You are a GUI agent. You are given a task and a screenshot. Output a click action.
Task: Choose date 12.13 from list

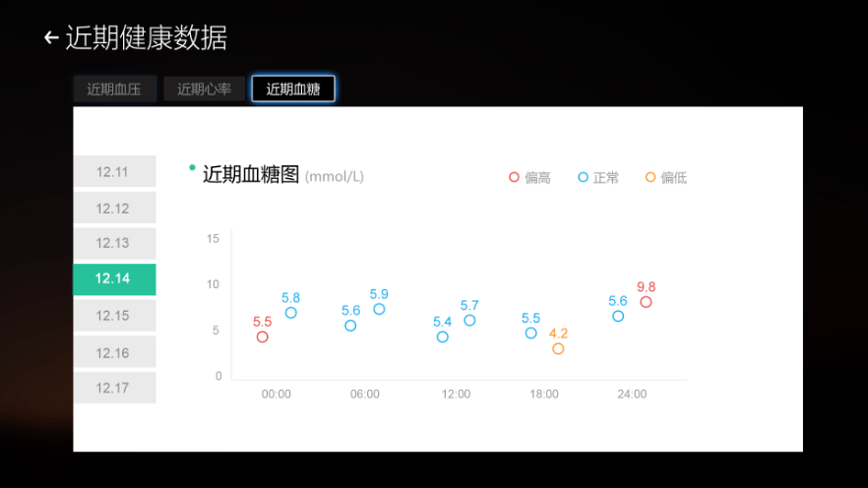click(x=113, y=243)
